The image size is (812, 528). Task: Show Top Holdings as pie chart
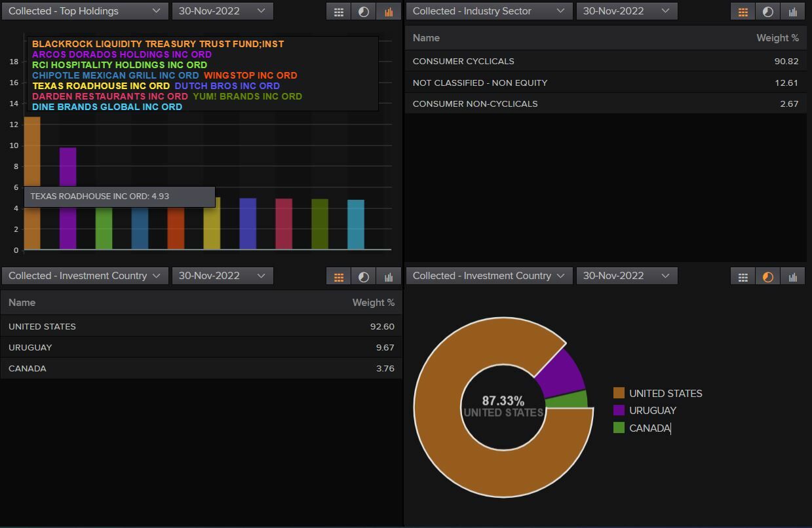click(363, 12)
